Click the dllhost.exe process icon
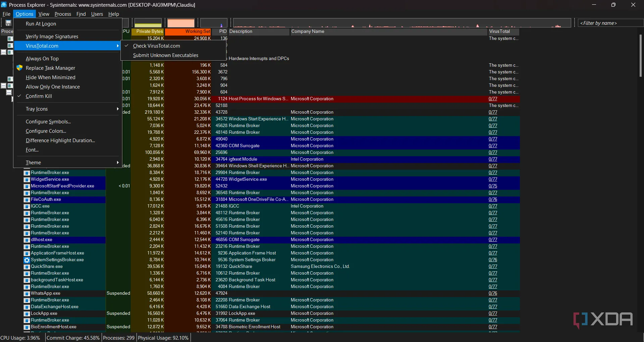 tap(27, 240)
